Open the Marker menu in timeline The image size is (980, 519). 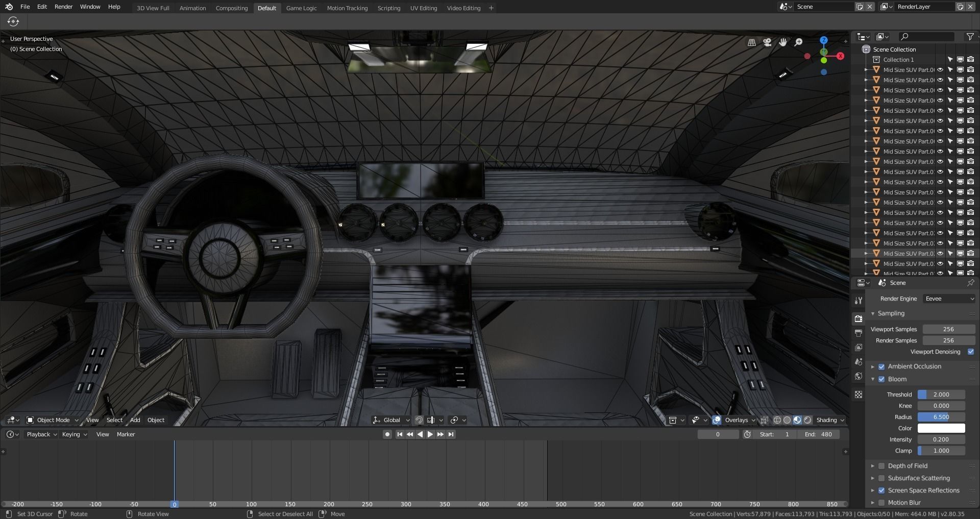coord(126,434)
